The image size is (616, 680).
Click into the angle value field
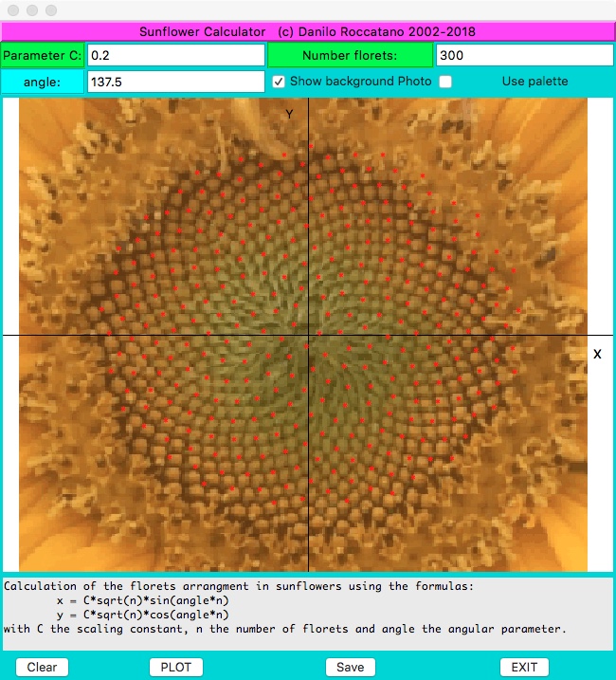tap(175, 82)
